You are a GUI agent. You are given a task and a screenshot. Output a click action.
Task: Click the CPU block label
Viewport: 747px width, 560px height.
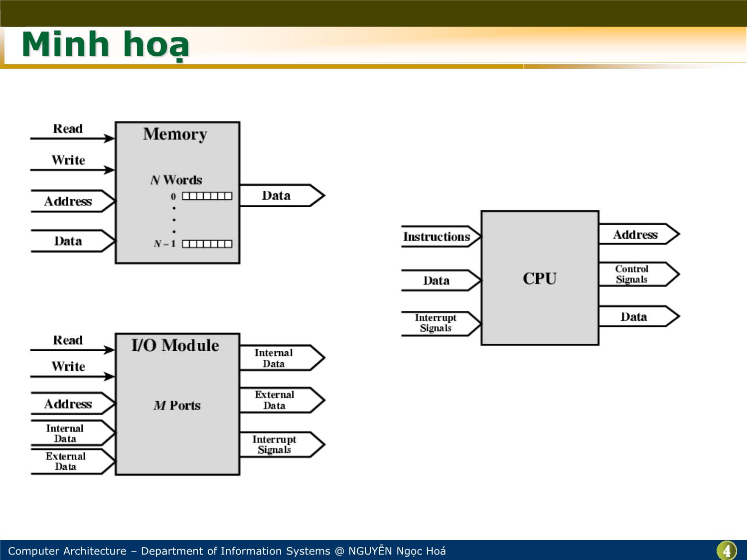coord(540,279)
